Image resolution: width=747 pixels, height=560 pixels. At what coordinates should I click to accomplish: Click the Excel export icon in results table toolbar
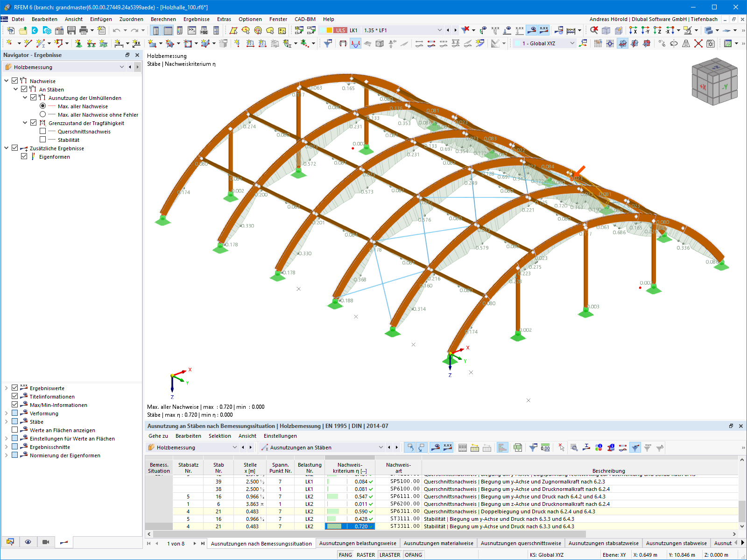[x=517, y=448]
